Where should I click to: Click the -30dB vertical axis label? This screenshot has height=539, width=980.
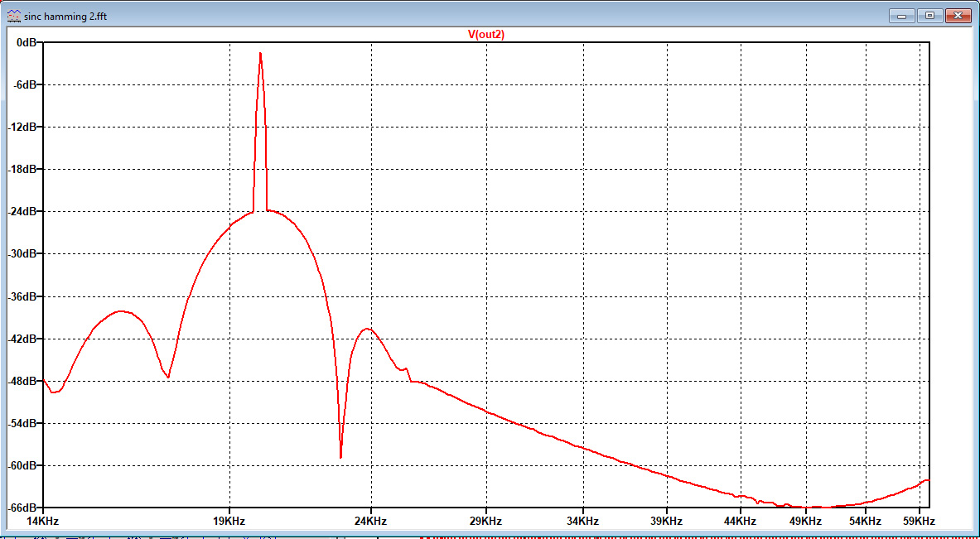click(23, 253)
